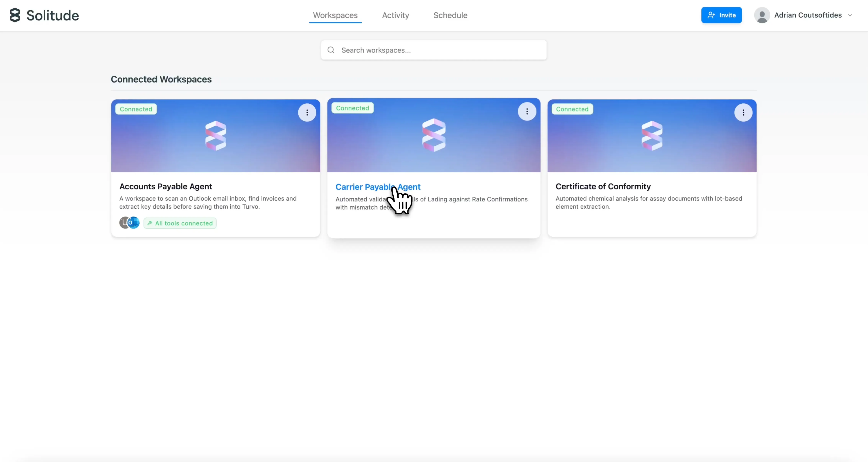This screenshot has width=868, height=462.
Task: Switch to the Schedule tab
Action: (450, 15)
